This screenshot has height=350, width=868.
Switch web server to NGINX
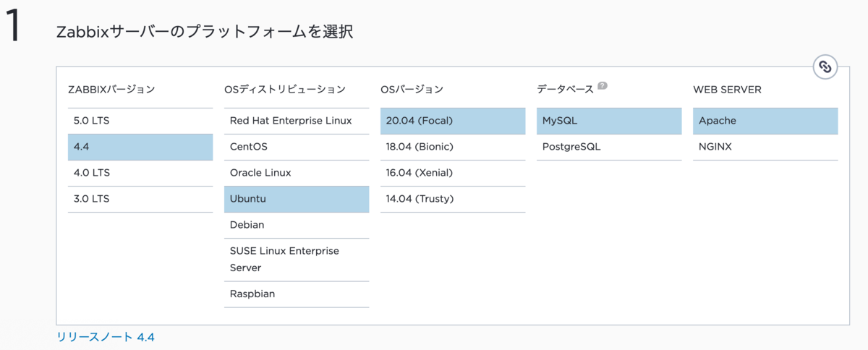tap(765, 147)
